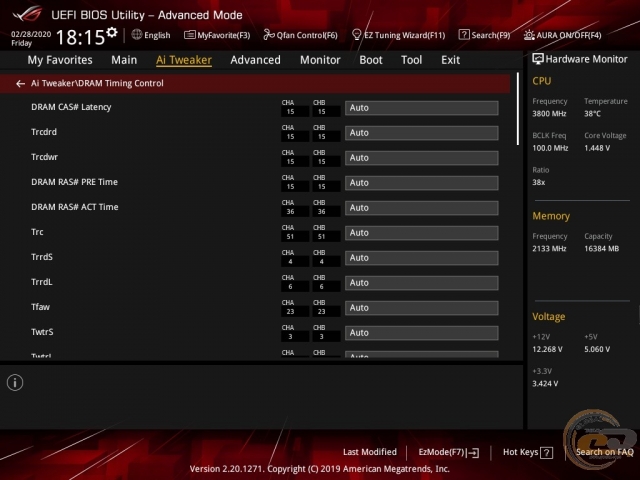The width and height of the screenshot is (640, 480).
Task: Open Qfan Control(F6)
Action: (x=300, y=35)
